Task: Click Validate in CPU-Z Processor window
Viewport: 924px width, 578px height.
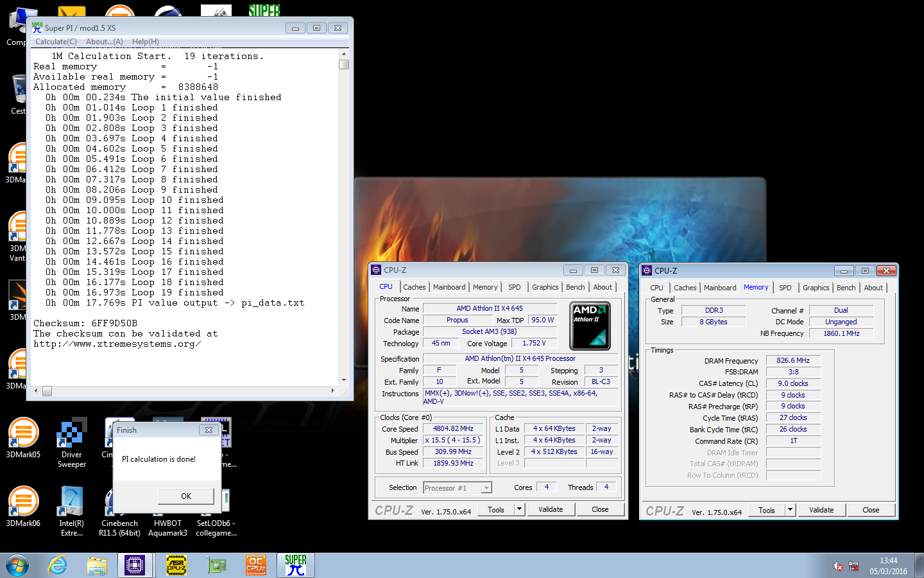Action: 551,509
